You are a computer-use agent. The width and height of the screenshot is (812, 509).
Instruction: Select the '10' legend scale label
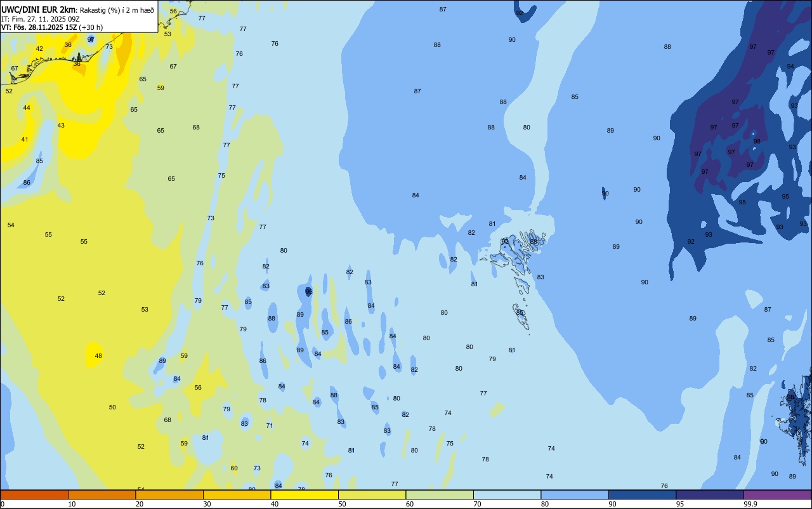[72, 504]
